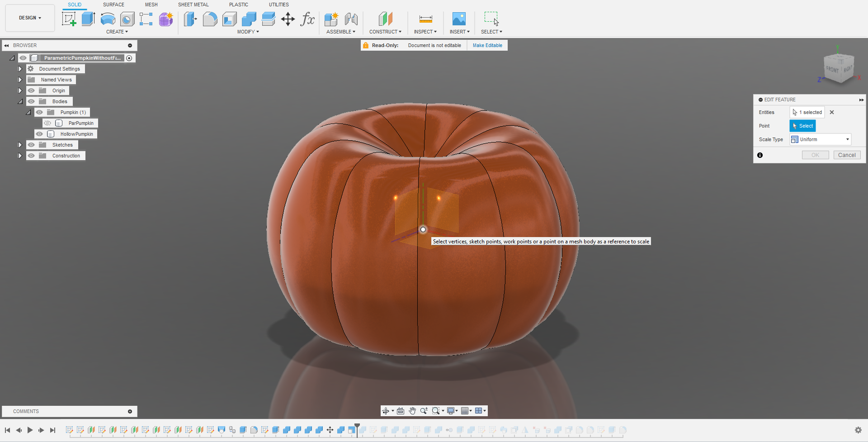The width and height of the screenshot is (868, 442).
Task: Expand Origin tree node
Action: 20,90
